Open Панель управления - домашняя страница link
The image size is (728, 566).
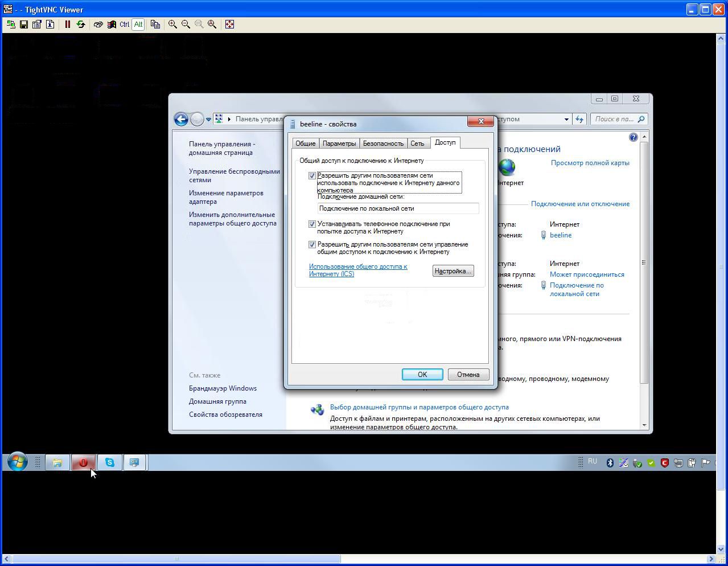222,148
